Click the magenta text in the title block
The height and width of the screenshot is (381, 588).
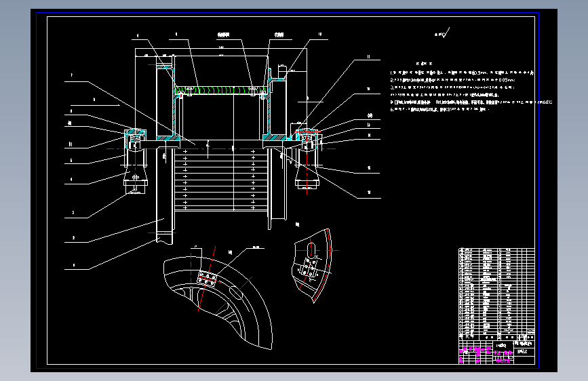click(x=486, y=355)
